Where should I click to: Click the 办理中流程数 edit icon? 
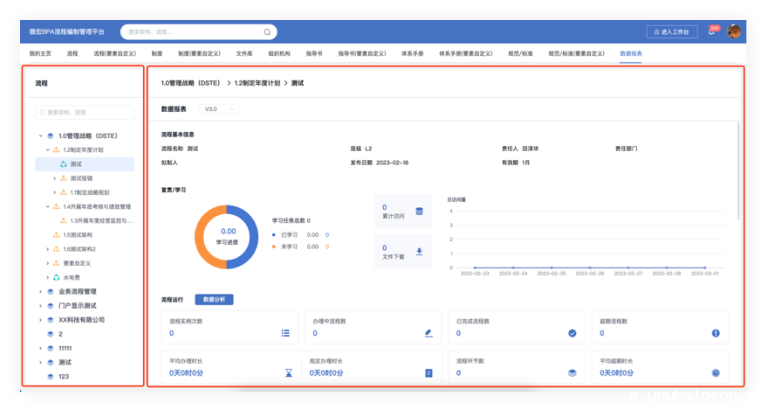point(428,333)
